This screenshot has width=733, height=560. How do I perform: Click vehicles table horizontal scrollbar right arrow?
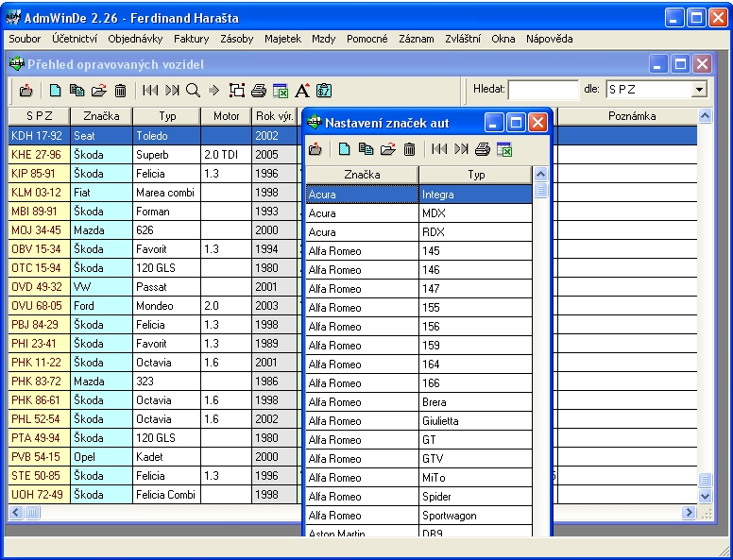(688, 513)
